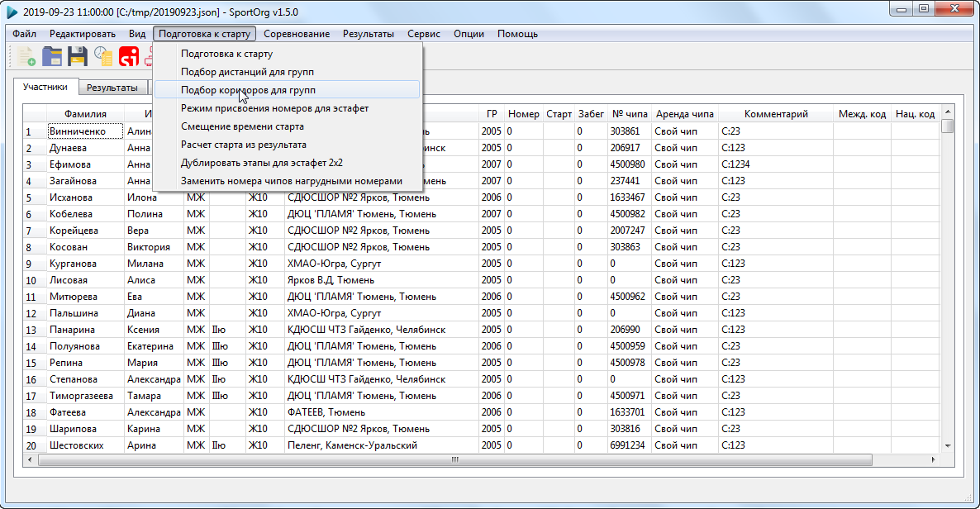Sort by the Межд. код column header
980x509 pixels.
tap(862, 114)
